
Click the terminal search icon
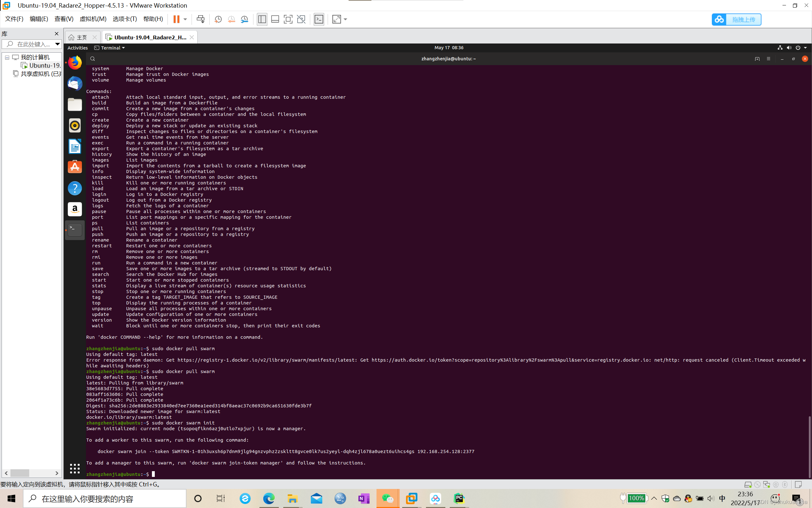point(93,59)
